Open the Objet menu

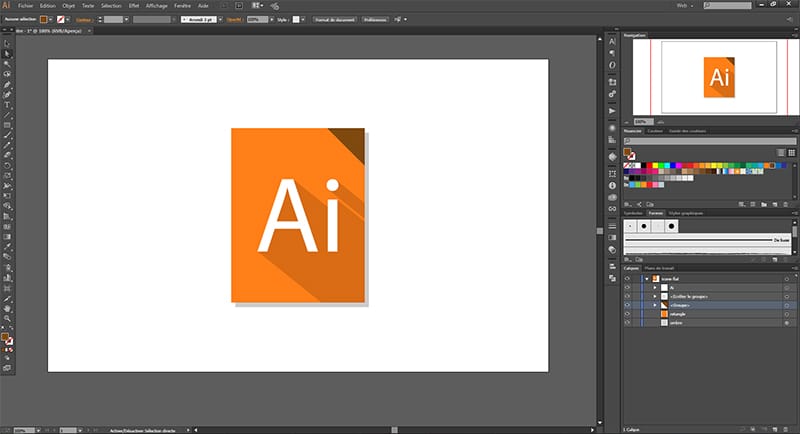click(68, 6)
